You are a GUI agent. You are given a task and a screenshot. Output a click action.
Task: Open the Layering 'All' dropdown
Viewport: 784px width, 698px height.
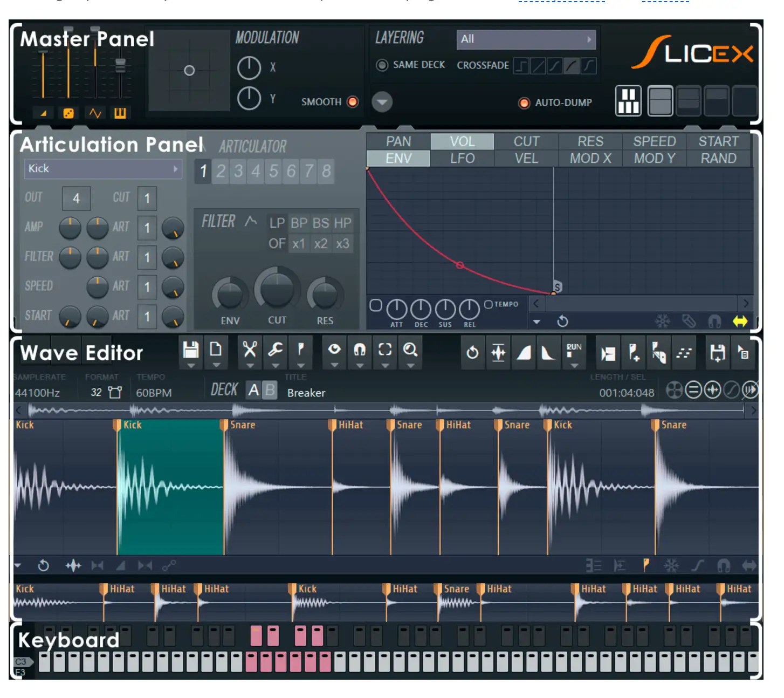coord(526,38)
